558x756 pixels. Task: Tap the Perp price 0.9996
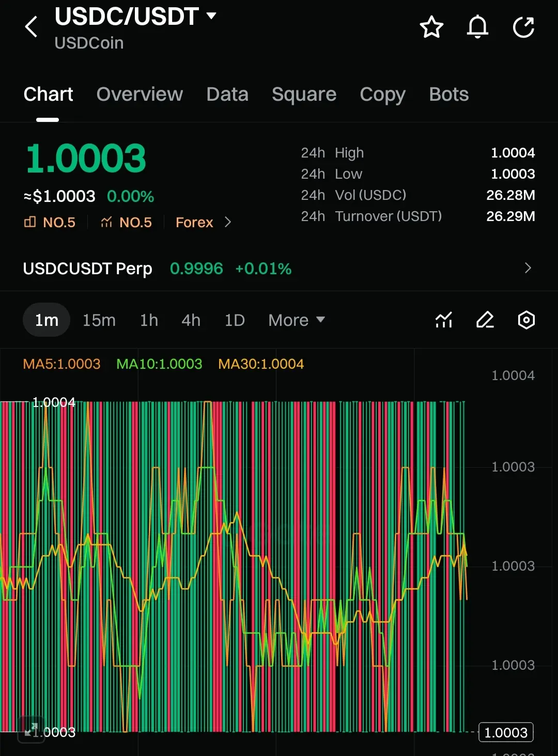[x=196, y=269]
